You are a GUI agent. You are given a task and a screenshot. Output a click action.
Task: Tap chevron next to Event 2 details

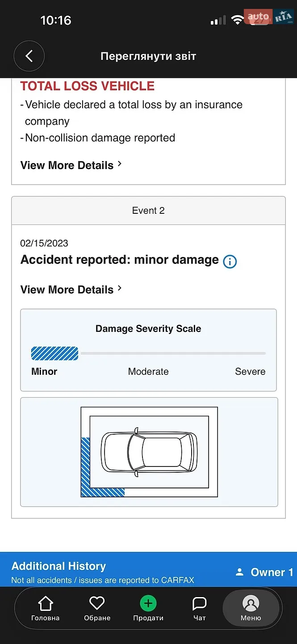point(119,289)
